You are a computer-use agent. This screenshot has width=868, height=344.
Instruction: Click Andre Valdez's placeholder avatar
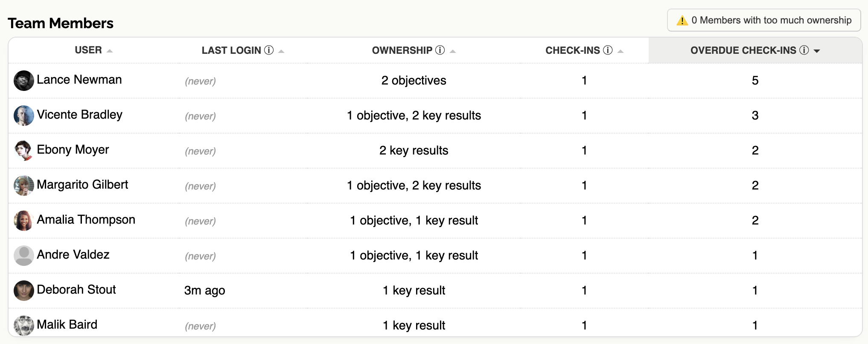click(x=24, y=256)
